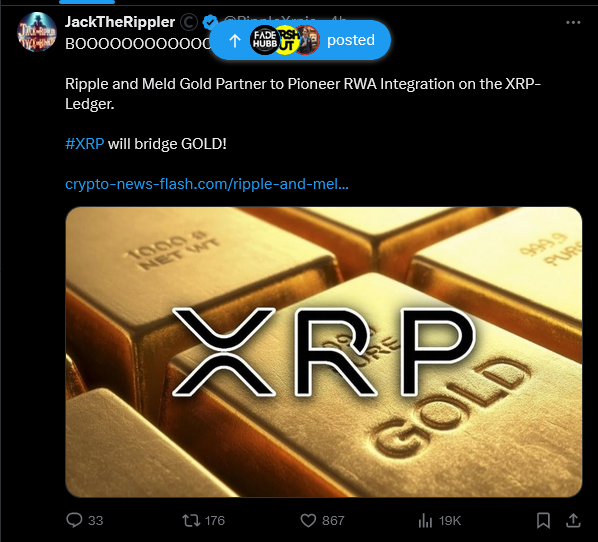Open the XRP gold bars image
Image resolution: width=598 pixels, height=542 pixels.
(324, 352)
